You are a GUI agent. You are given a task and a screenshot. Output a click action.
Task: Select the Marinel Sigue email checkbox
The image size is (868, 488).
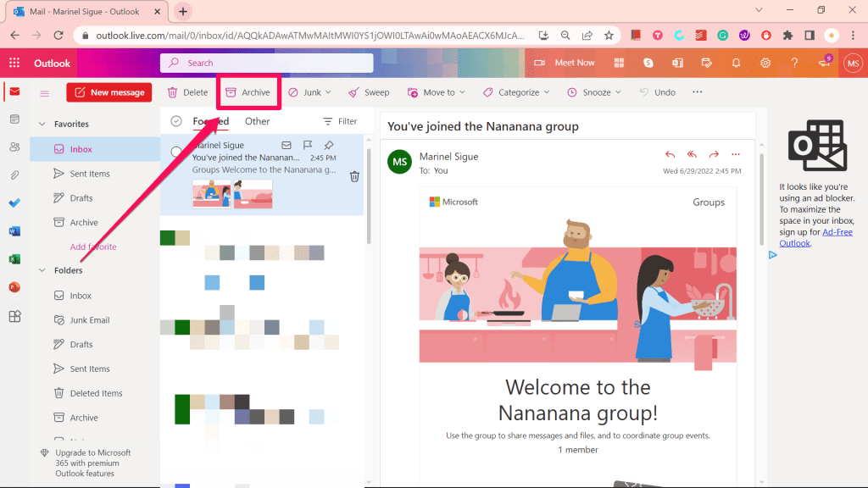(176, 152)
